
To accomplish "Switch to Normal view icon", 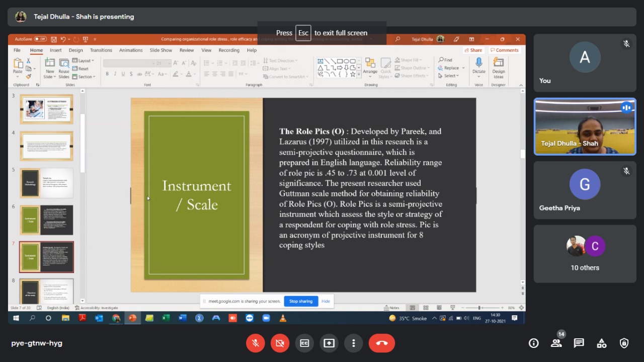I will pos(413,308).
